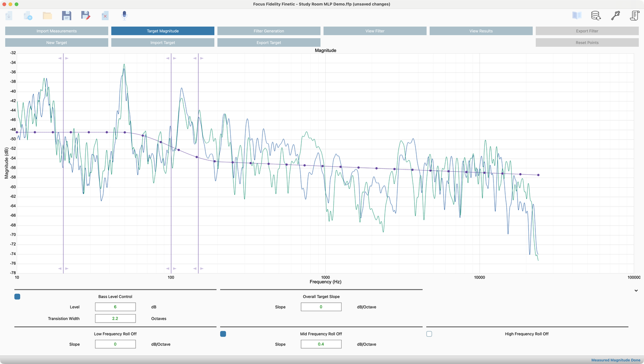Click the Import Target button

tap(163, 43)
